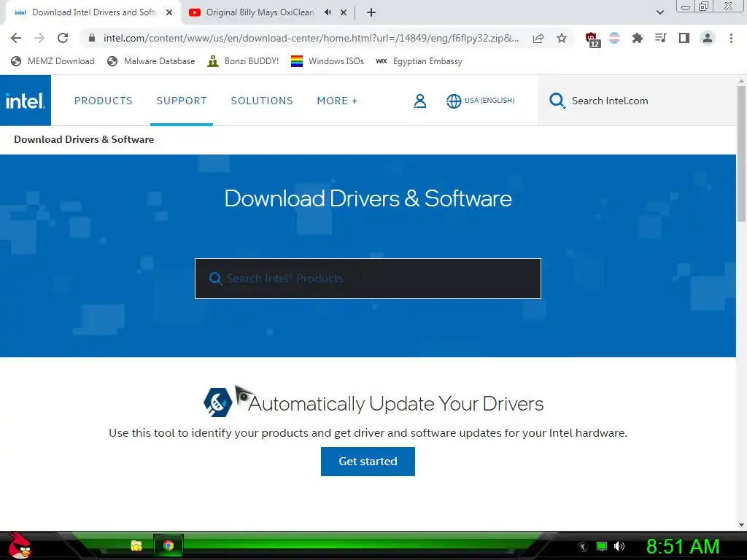Open the Bonzi BUDDY! bookmark

pyautogui.click(x=243, y=61)
